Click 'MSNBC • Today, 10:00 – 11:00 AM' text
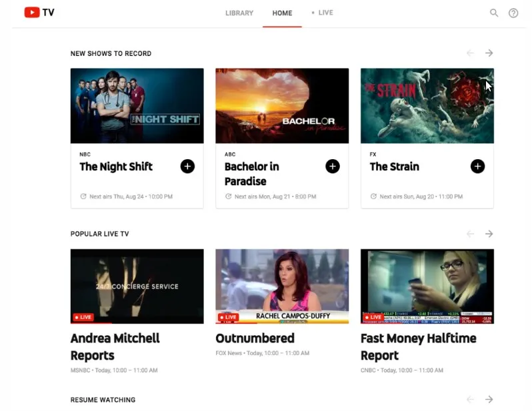The height and width of the screenshot is (411, 532). [x=114, y=370]
